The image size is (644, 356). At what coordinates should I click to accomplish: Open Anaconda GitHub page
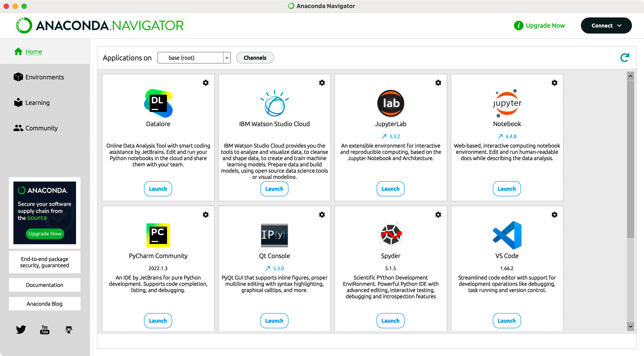pyautogui.click(x=68, y=329)
